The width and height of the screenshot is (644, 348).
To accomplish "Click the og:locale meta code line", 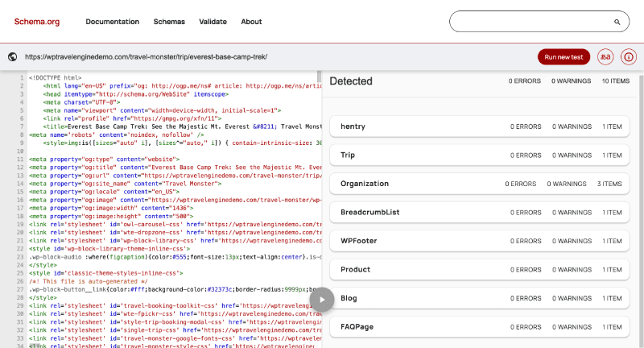I will point(105,192).
